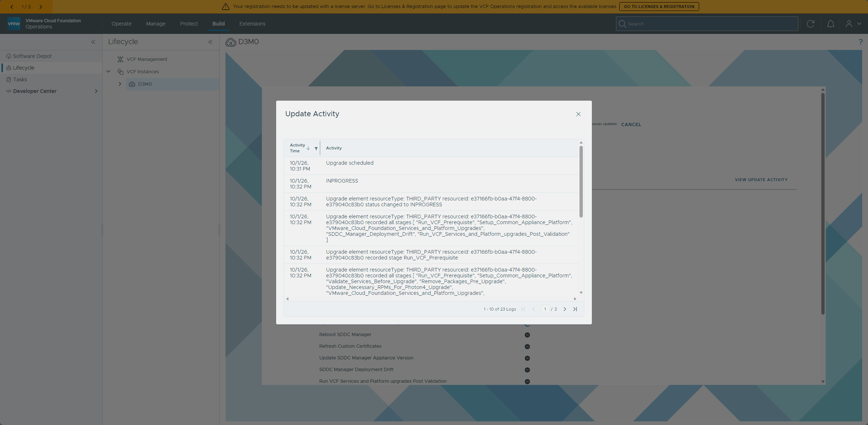Click the page number input field
This screenshot has width=868, height=425.
(x=545, y=309)
